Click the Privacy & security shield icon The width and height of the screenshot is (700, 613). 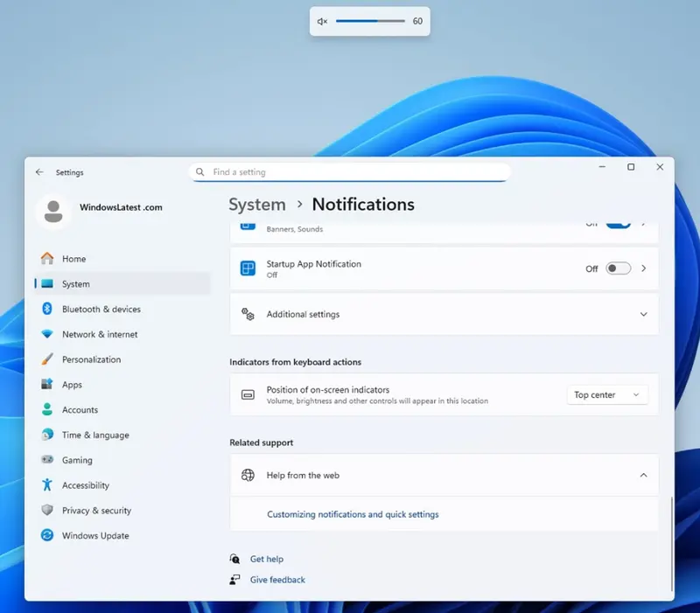[x=46, y=511]
